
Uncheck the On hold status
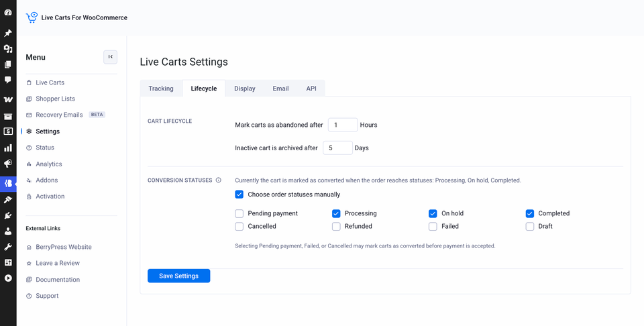click(433, 213)
